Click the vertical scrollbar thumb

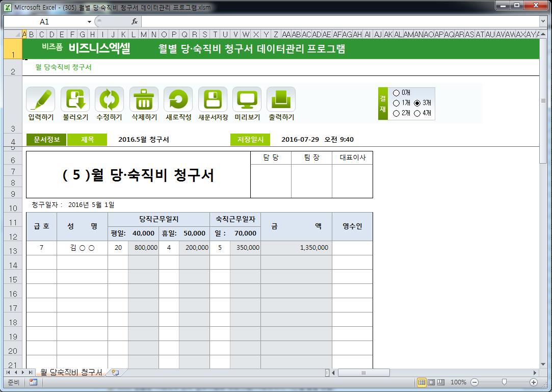click(543, 100)
